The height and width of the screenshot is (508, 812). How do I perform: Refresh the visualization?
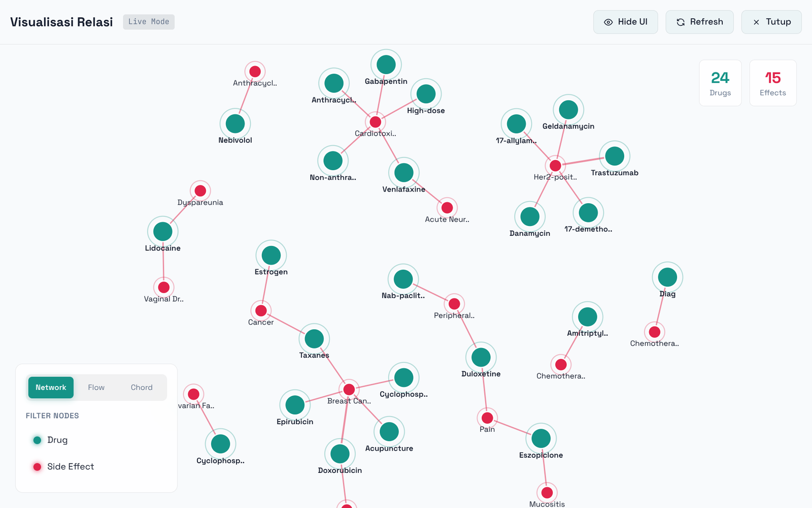[699, 22]
